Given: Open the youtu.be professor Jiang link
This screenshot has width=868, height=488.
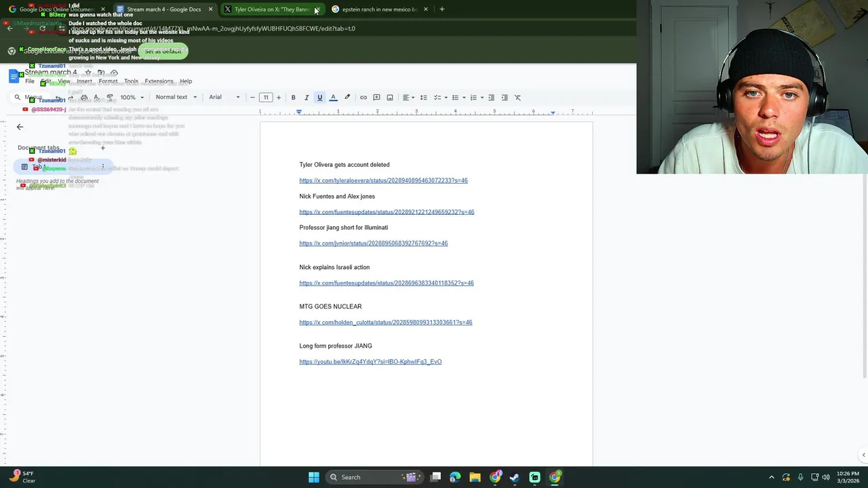Looking at the screenshot, I should tap(370, 362).
